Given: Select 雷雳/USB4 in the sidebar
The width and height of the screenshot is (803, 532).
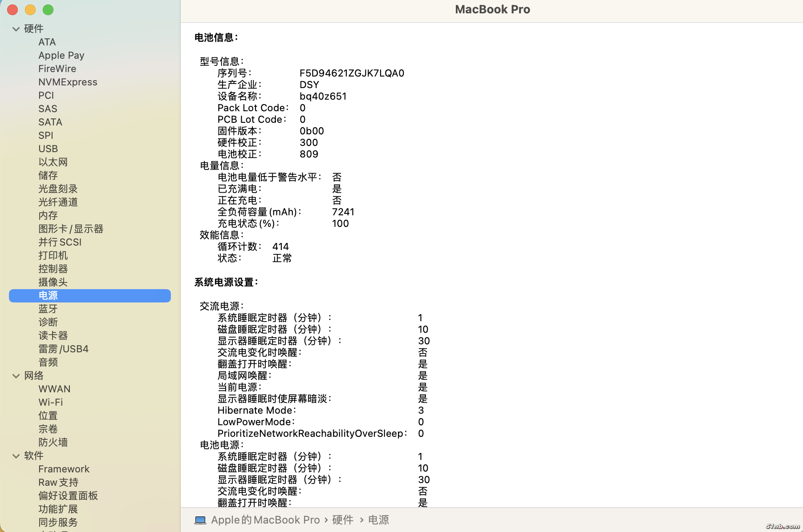Looking at the screenshot, I should tap(63, 349).
